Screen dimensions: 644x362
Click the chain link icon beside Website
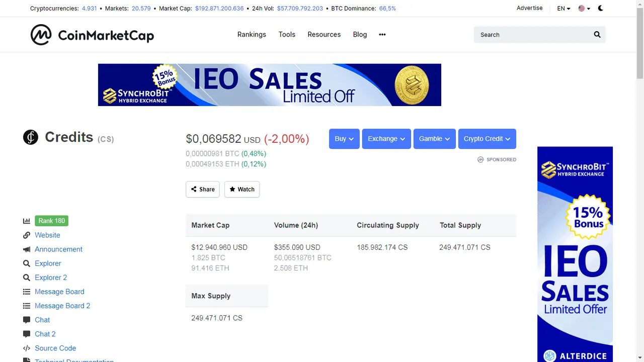27,235
